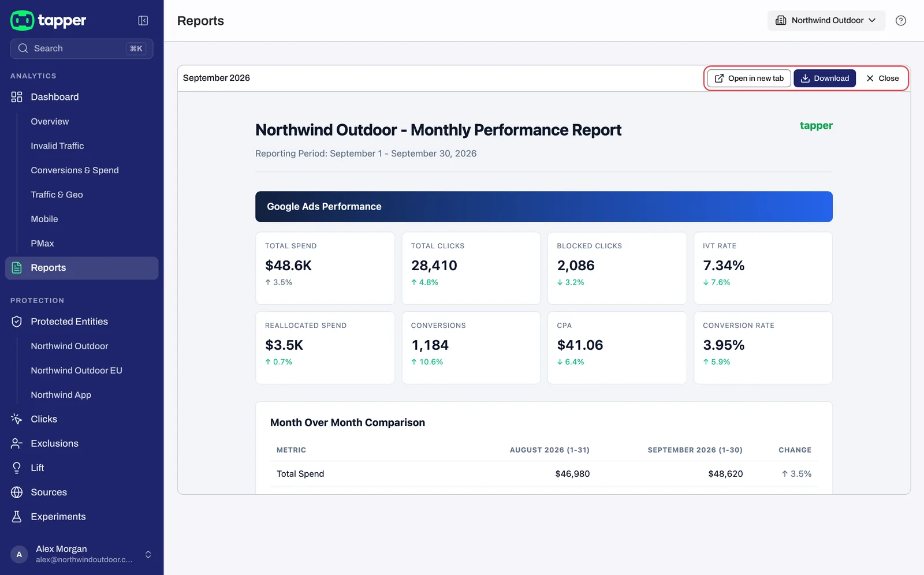Open the Northwind Outdoor account dropdown
This screenshot has width=924, height=575.
pos(826,20)
